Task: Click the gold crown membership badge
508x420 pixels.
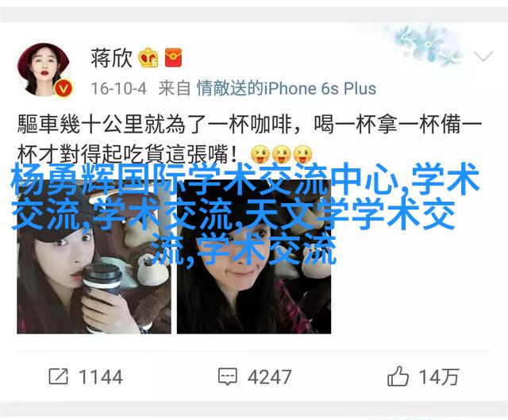Action: coord(148,58)
